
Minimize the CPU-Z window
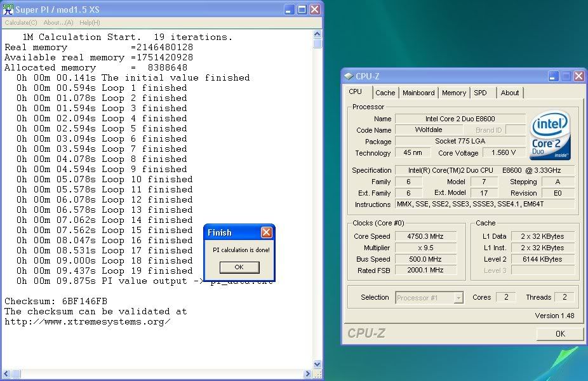point(553,76)
